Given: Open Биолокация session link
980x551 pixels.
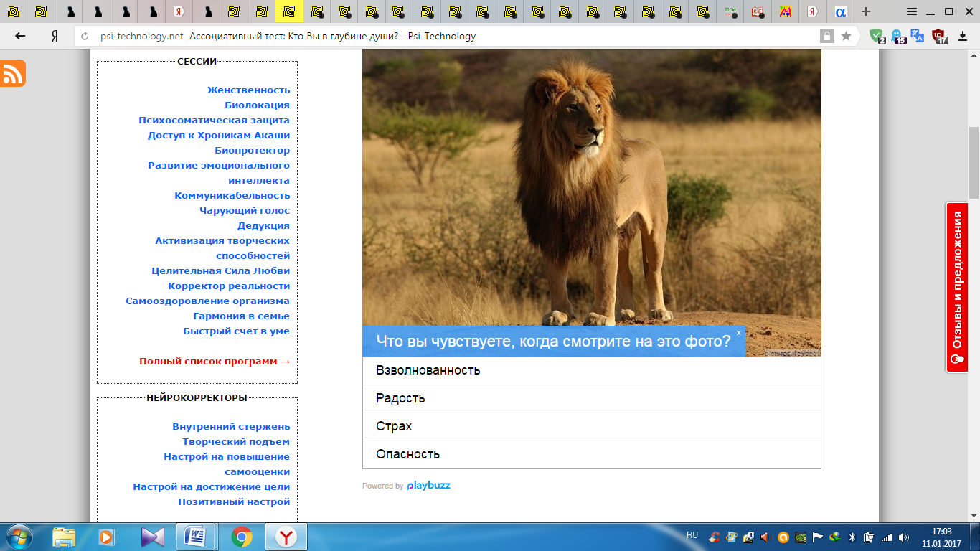Looking at the screenshot, I should (x=257, y=105).
